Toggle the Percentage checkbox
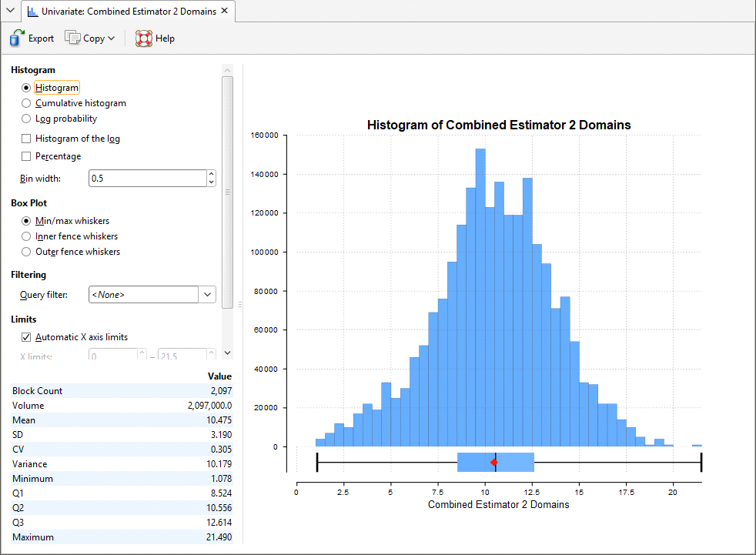 click(27, 156)
